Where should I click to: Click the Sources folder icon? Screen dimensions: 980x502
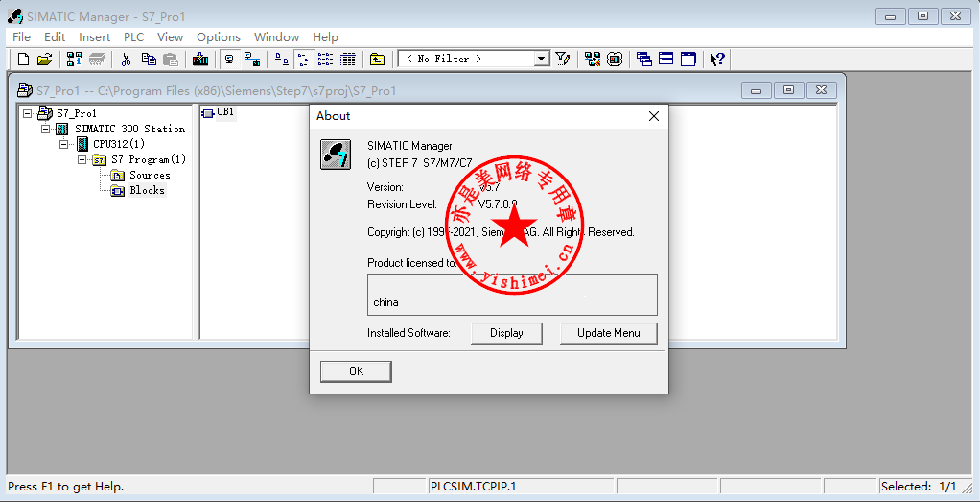[x=118, y=176]
